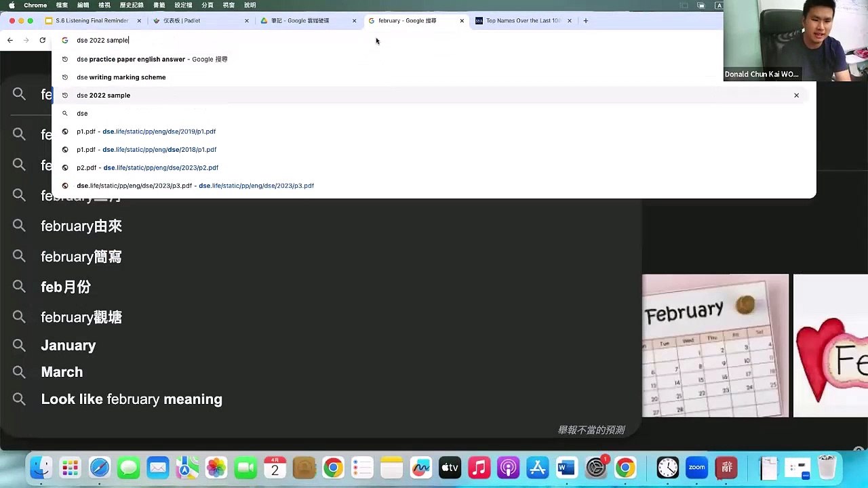Viewport: 868px width, 488px height.
Task: Open the Chrome application menu
Action: click(35, 5)
